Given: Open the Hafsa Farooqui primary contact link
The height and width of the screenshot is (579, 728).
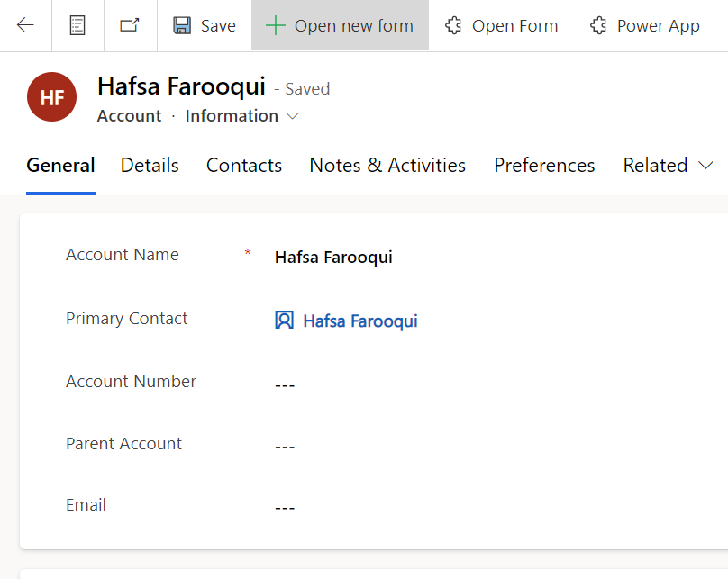Looking at the screenshot, I should tap(359, 321).
